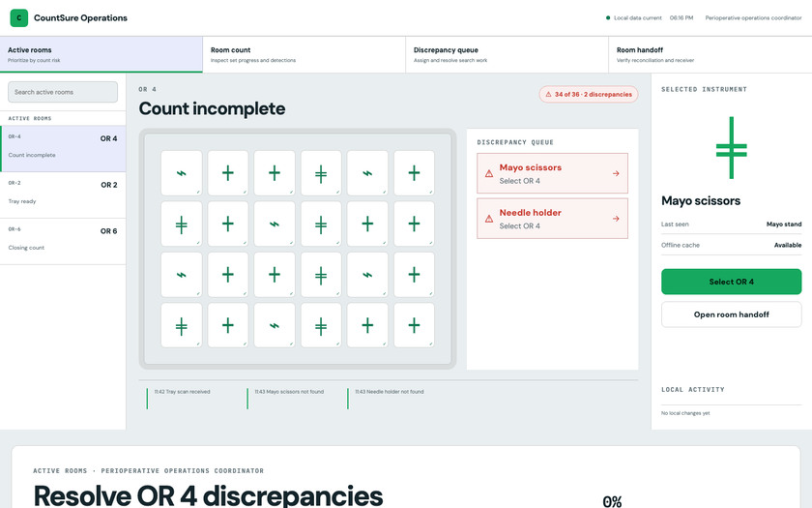This screenshot has height=508, width=812.
Task: Click the Perioperative operations coordinator label
Action: pos(753,17)
